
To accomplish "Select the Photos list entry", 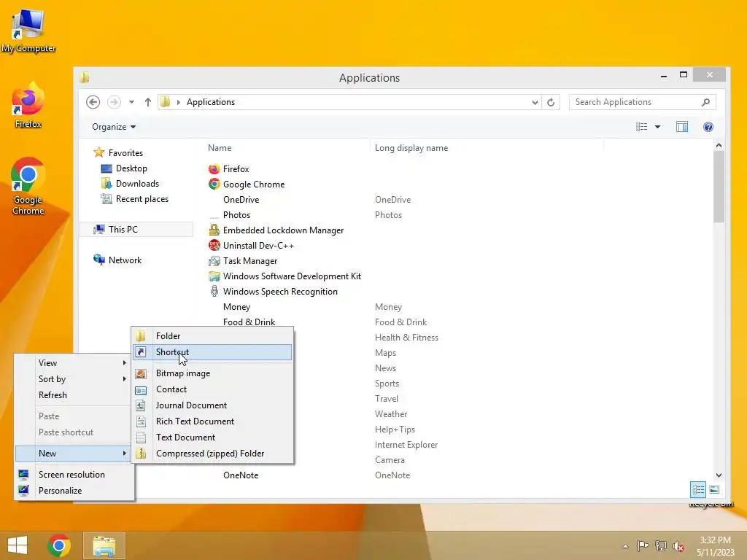I will (x=236, y=215).
